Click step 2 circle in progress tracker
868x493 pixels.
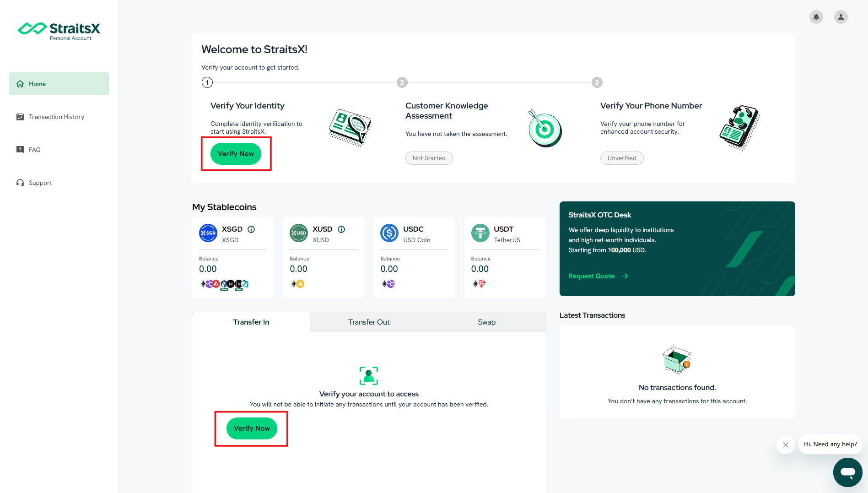point(402,82)
